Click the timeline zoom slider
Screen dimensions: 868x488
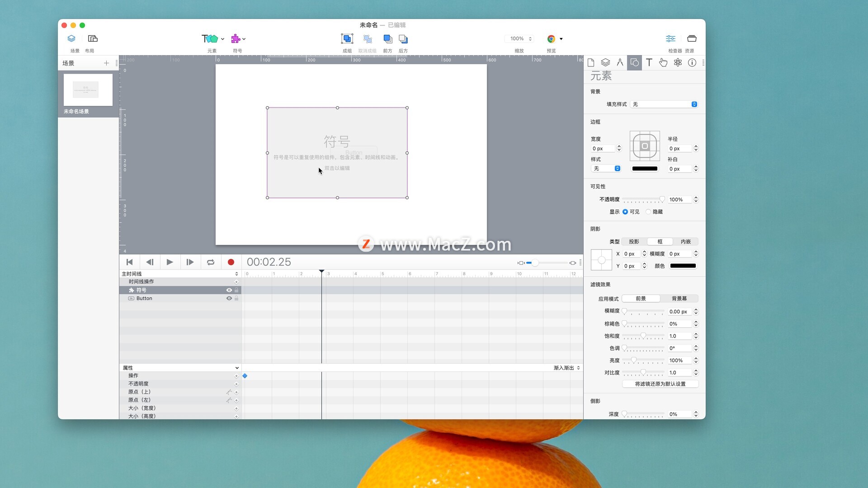click(x=547, y=263)
